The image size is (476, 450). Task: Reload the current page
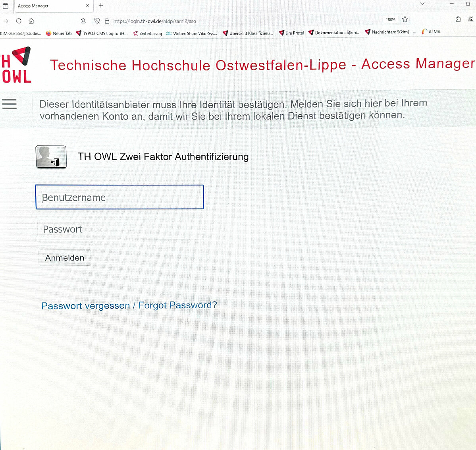(19, 21)
